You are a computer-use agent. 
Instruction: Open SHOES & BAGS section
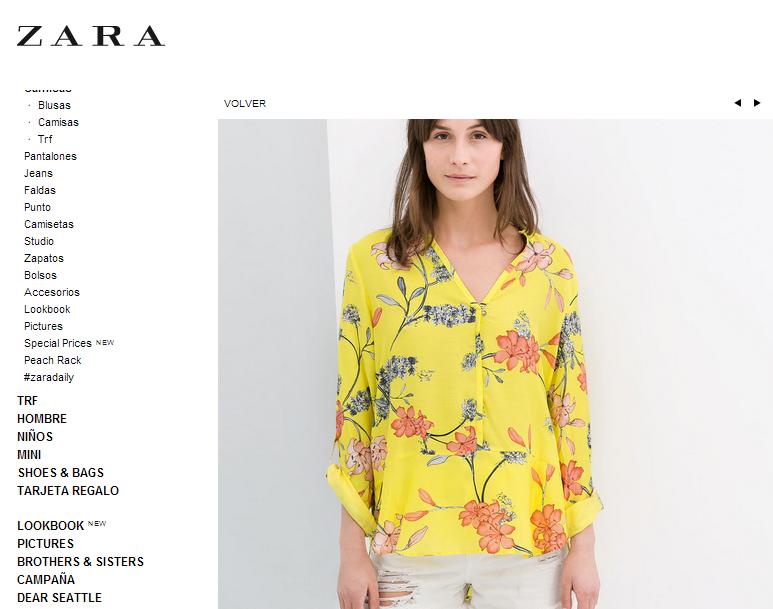coord(61,472)
